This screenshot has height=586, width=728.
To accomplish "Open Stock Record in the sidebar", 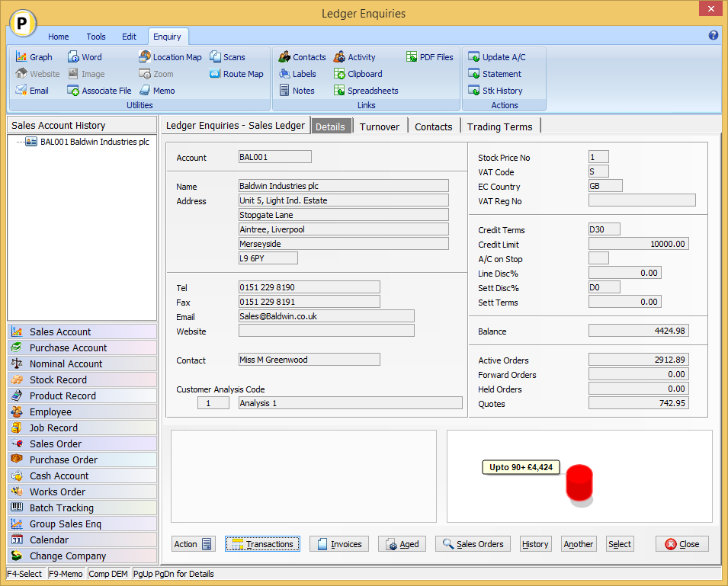I will [82, 379].
